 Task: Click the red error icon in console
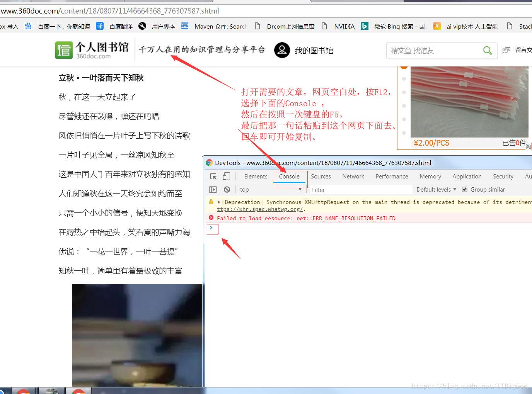pyautogui.click(x=211, y=218)
